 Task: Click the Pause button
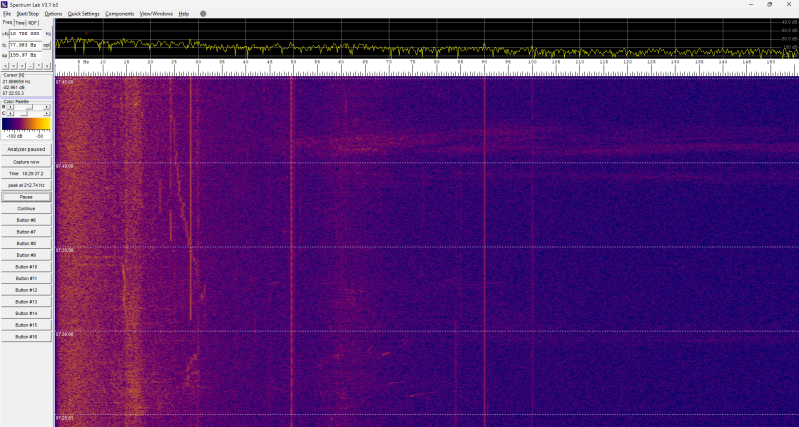pos(26,197)
